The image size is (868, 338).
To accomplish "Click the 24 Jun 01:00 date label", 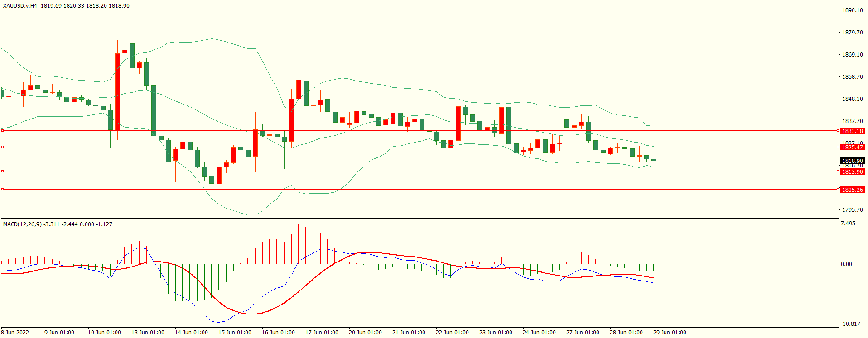I will point(539,333).
